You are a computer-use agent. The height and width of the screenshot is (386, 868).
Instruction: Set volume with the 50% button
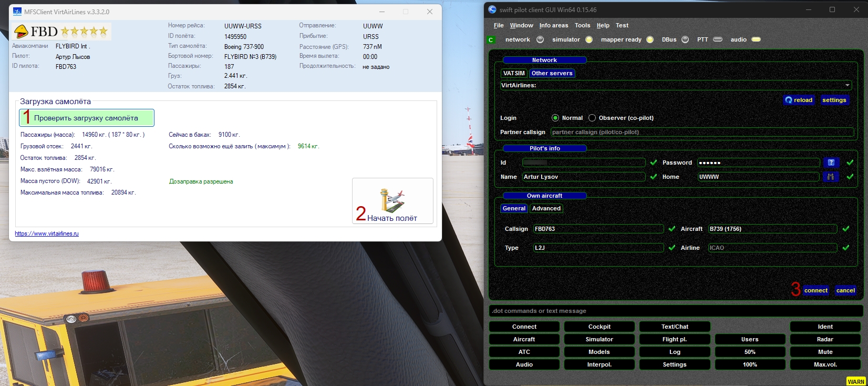[750, 352]
